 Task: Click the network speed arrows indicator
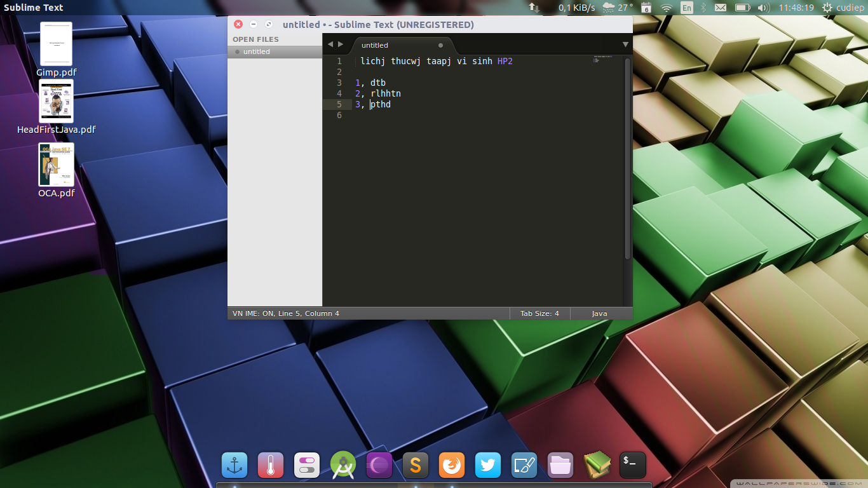534,8
